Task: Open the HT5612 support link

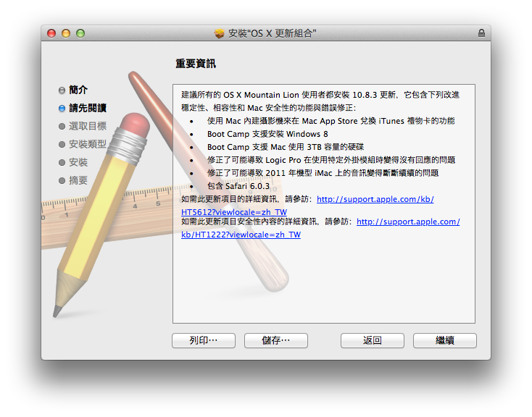Action: (375, 199)
